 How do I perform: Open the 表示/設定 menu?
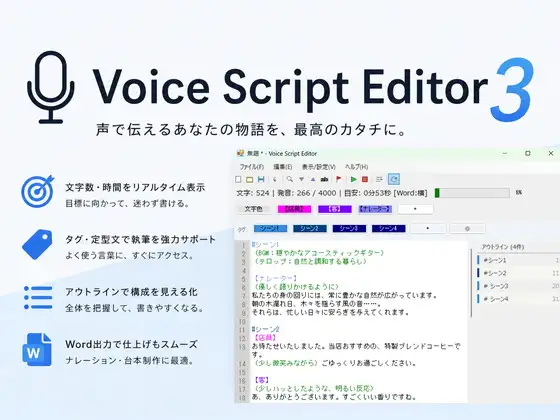tap(319, 167)
